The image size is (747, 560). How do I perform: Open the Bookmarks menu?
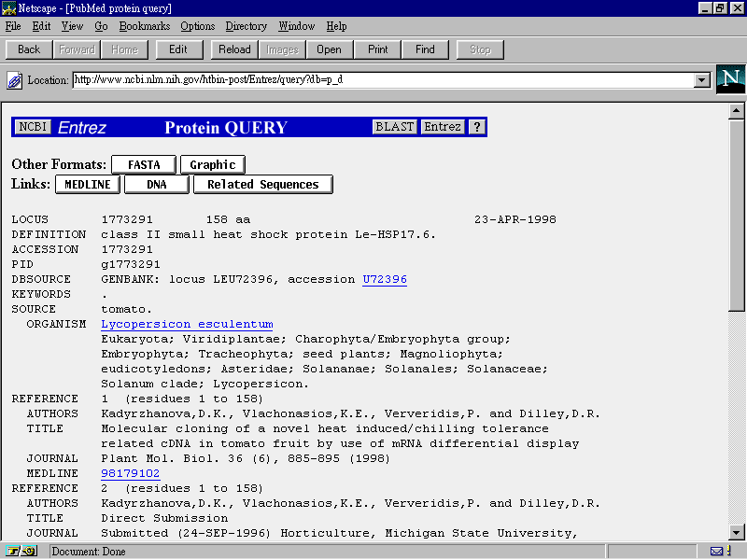pyautogui.click(x=145, y=26)
